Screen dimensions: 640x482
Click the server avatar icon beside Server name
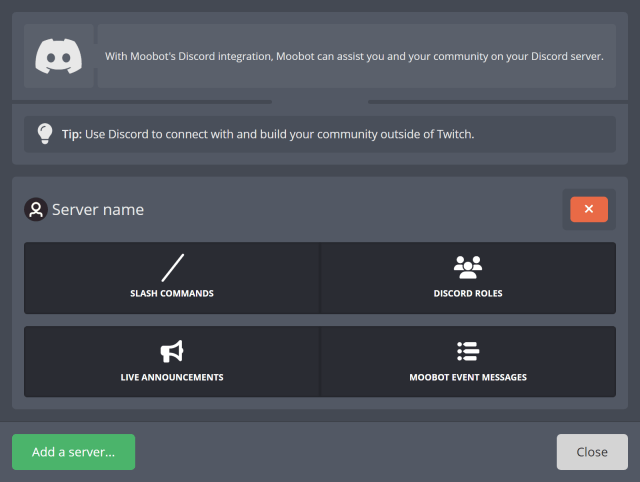(36, 209)
